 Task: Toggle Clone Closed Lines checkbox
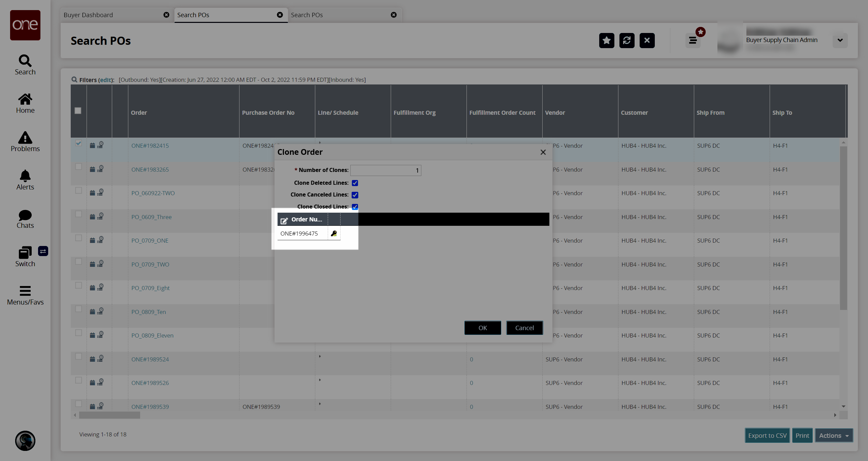tap(355, 207)
